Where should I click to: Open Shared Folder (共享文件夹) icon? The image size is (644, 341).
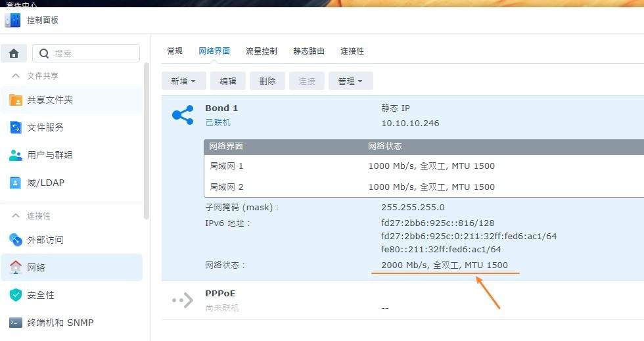point(16,100)
